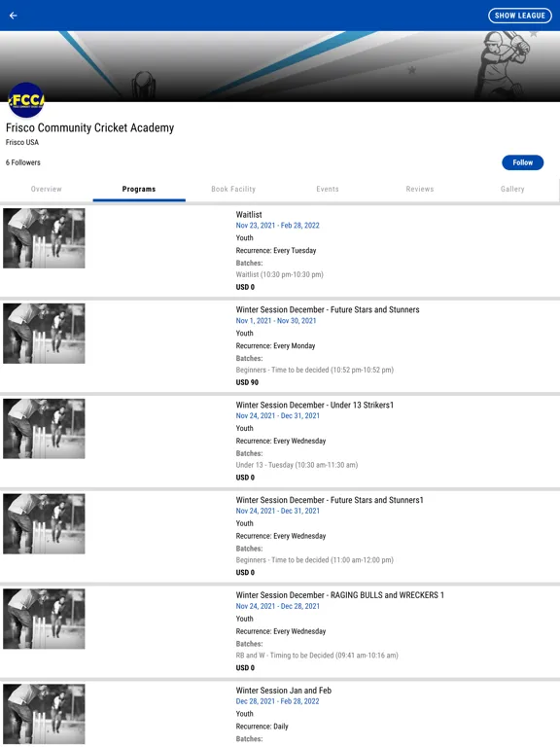Open Winter Session December - RAGING BULLS and WRECKERS 1
560x747 pixels.
tap(340, 595)
